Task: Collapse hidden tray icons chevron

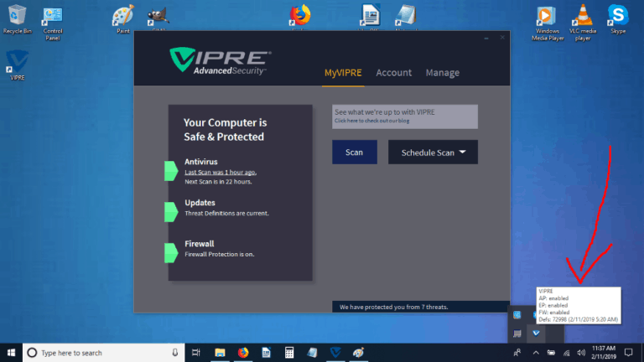Action: [536, 353]
